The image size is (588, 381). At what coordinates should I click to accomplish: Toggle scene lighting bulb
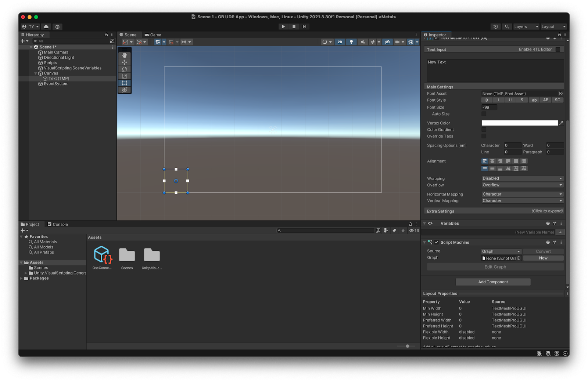[x=351, y=42]
